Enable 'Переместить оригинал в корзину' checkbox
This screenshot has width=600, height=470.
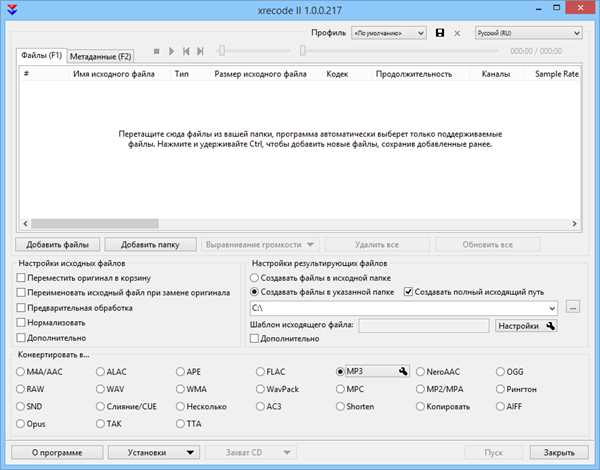tap(22, 277)
